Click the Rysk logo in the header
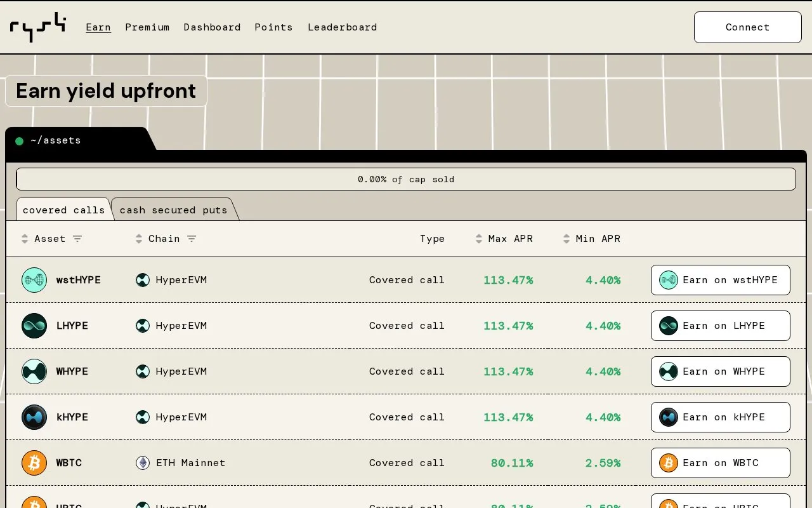Image resolution: width=812 pixels, height=508 pixels. (x=38, y=27)
